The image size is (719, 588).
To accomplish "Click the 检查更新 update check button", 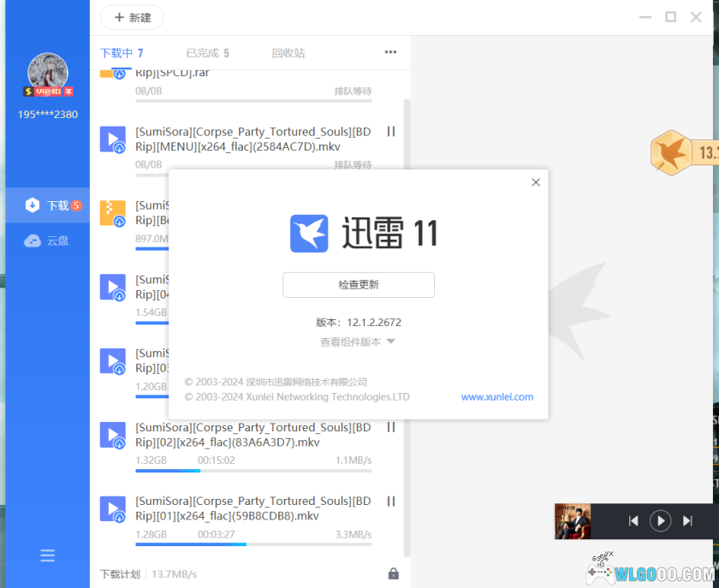I will coord(359,286).
